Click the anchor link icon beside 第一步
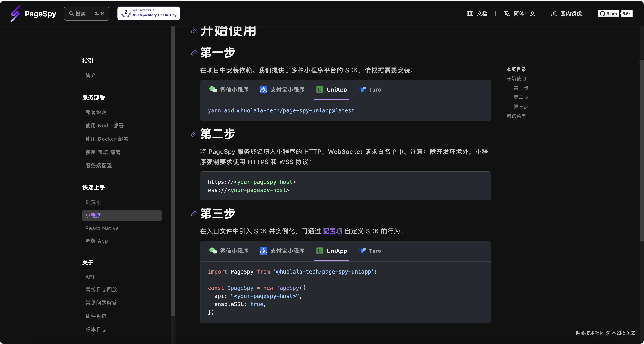This screenshot has height=344, width=644. [194, 53]
